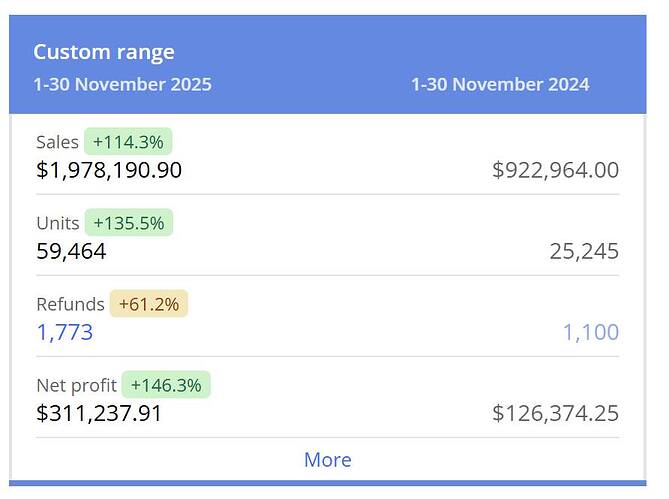The image size is (669, 499).
Task: Click the Net profit +146.3% badge
Action: click(x=166, y=385)
